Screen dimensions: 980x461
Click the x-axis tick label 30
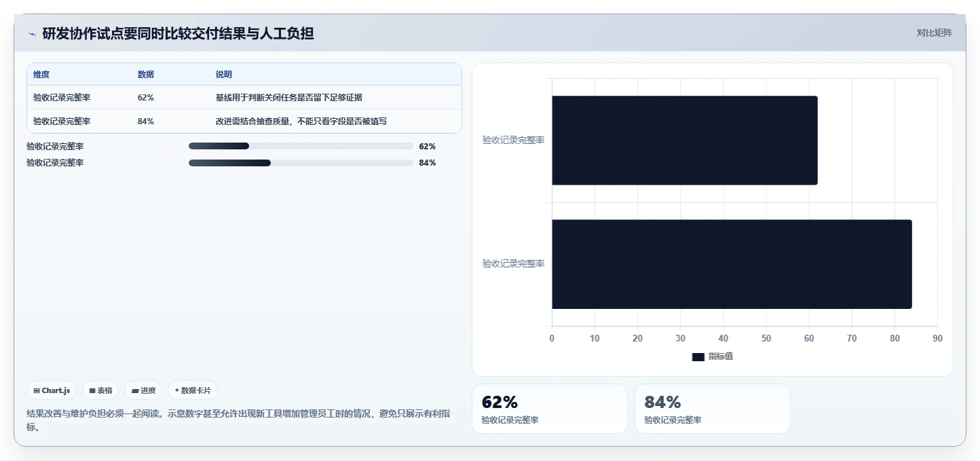click(x=681, y=338)
